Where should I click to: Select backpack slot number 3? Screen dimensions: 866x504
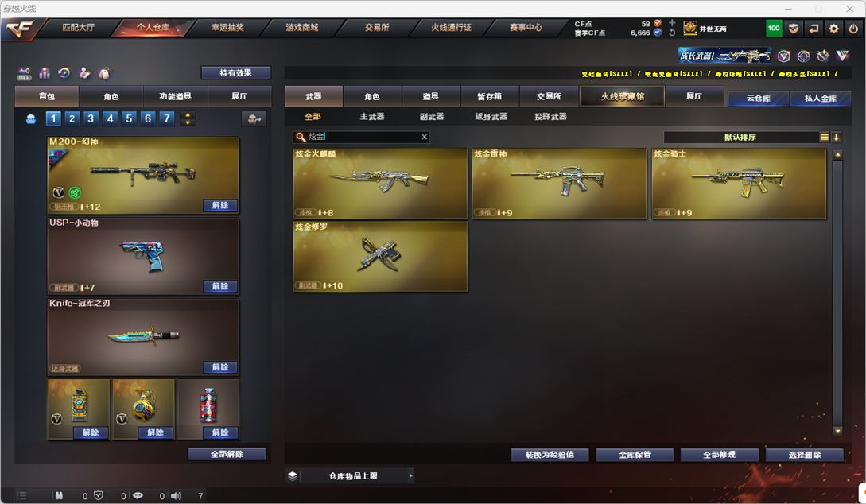click(x=91, y=118)
